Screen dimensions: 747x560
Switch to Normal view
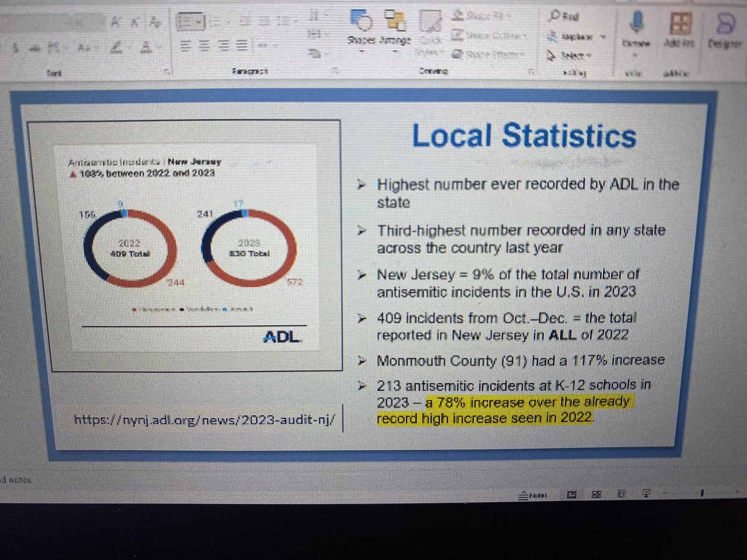pos(571,494)
